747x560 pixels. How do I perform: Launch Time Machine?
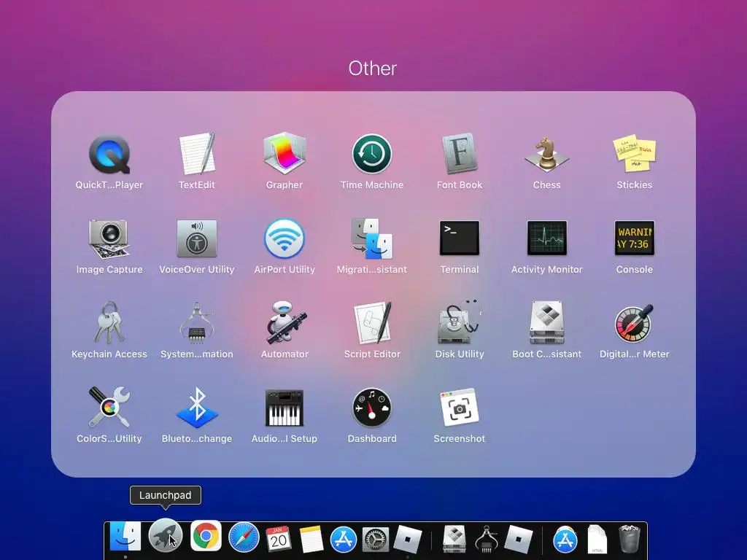(372, 154)
